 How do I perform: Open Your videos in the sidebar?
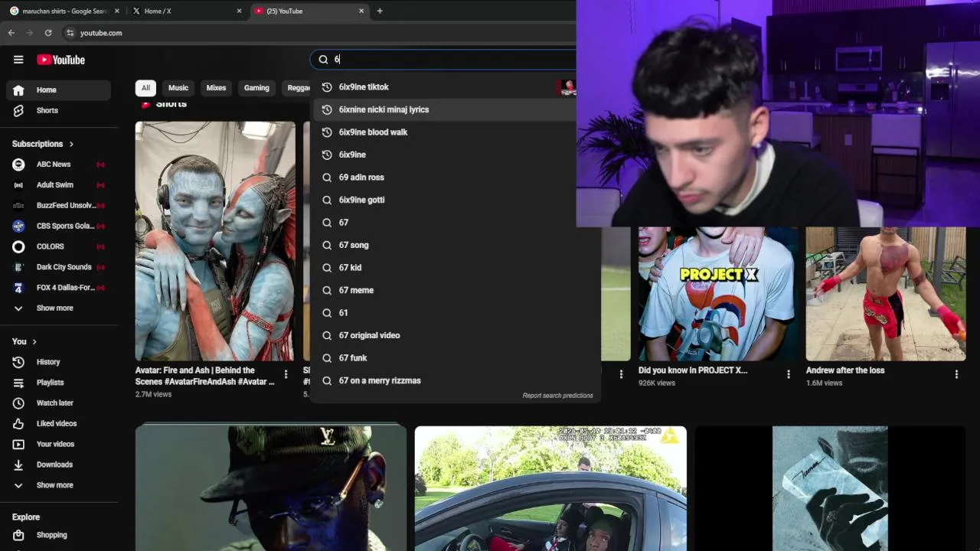click(x=58, y=444)
